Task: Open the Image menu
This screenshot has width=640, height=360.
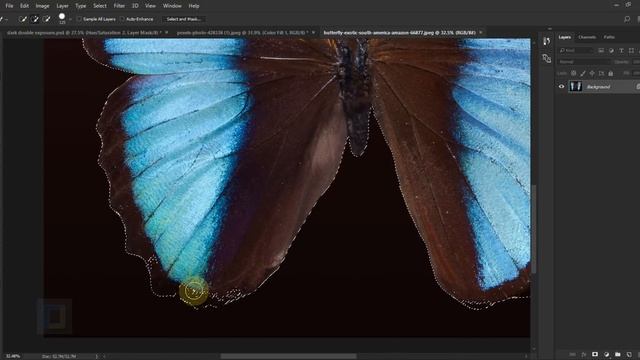Action: 42,6
